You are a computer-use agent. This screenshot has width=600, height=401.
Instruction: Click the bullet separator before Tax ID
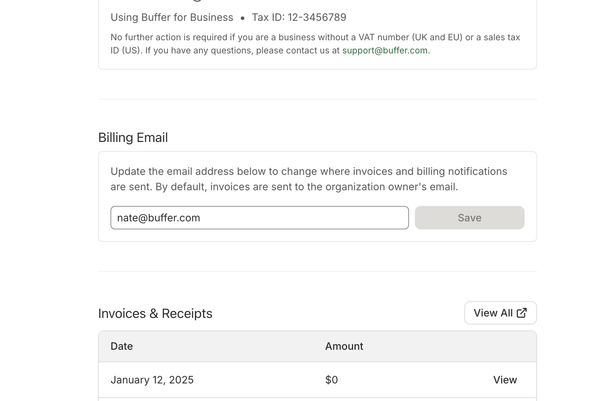(243, 18)
